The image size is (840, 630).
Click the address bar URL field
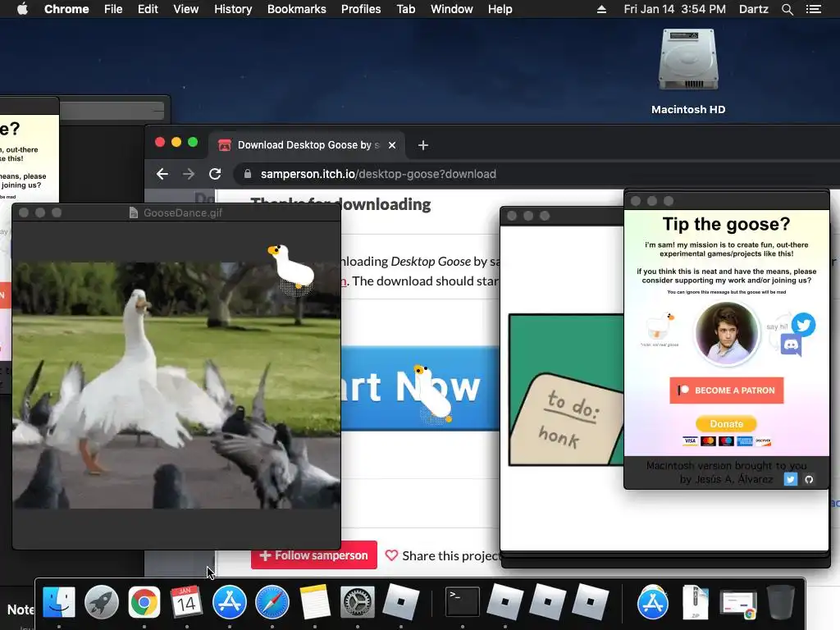coord(536,174)
